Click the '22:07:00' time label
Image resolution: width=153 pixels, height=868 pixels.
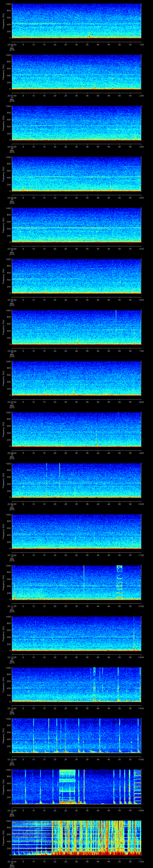click(x=12, y=402)
